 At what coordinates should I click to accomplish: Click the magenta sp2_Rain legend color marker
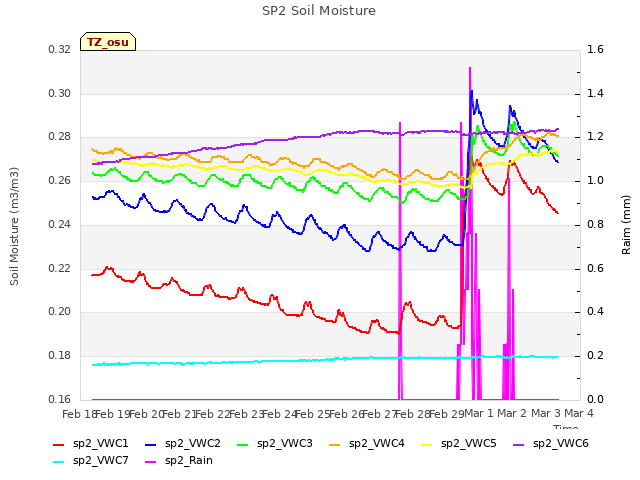[151, 462]
